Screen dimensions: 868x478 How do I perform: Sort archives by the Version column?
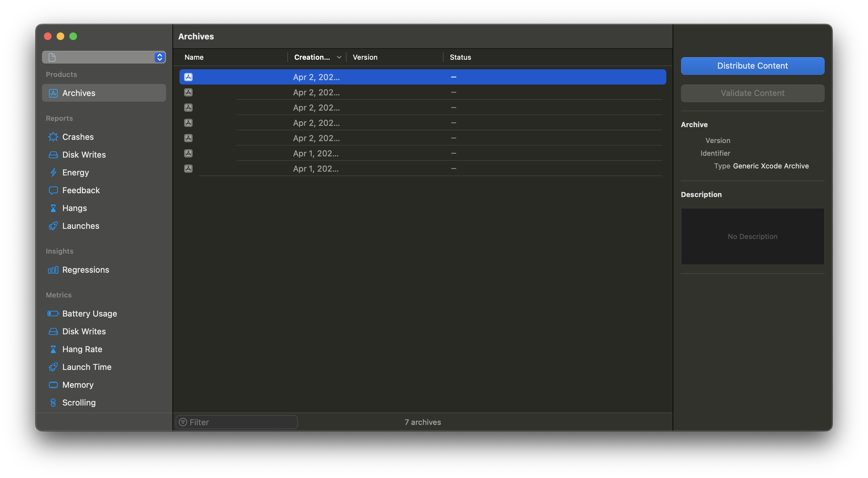point(365,57)
